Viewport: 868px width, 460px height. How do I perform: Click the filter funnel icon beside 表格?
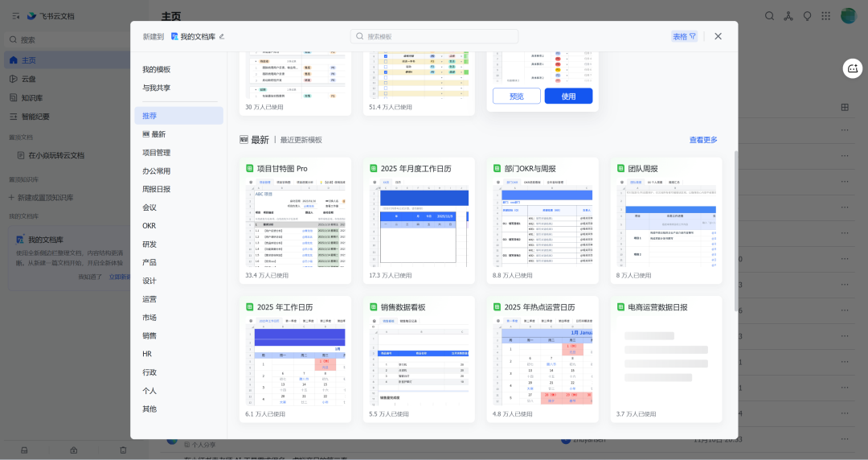(x=693, y=36)
